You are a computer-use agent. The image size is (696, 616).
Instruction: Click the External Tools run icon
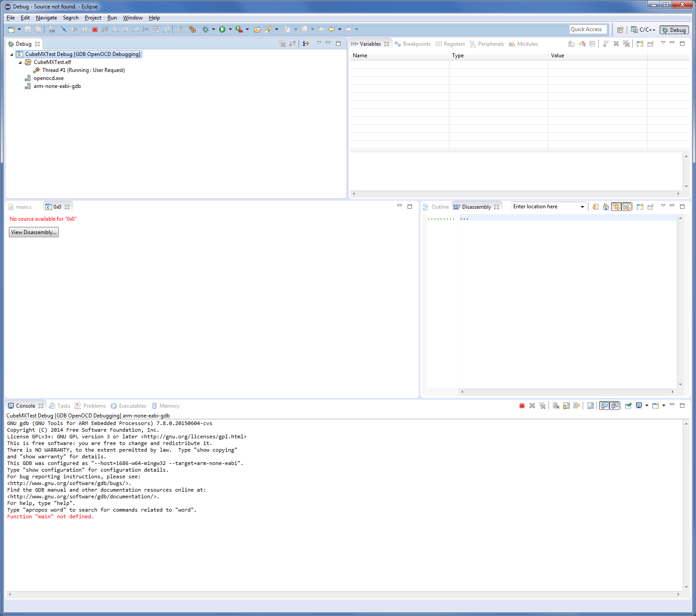point(239,29)
